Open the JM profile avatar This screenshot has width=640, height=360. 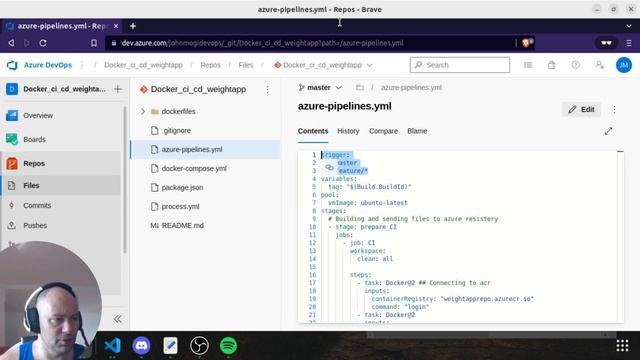click(624, 65)
